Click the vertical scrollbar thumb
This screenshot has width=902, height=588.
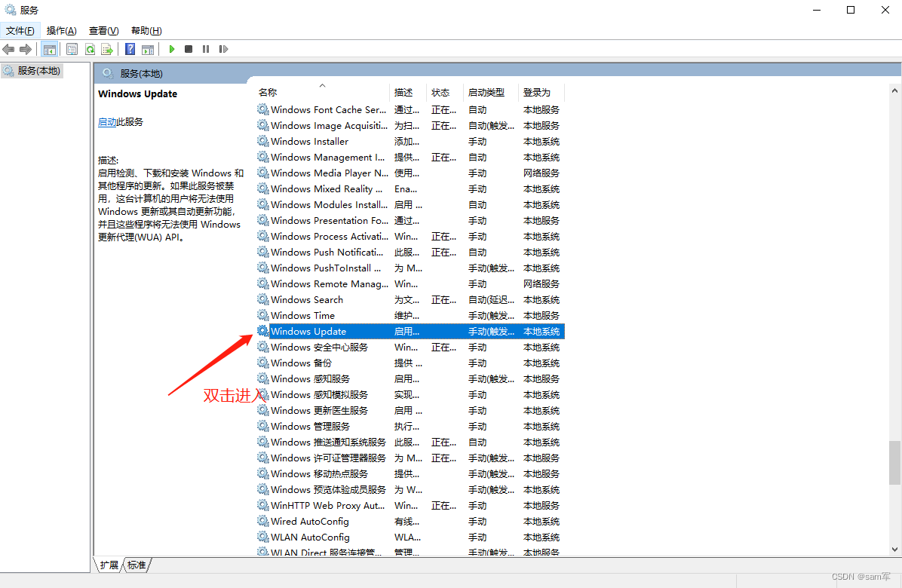click(x=894, y=463)
